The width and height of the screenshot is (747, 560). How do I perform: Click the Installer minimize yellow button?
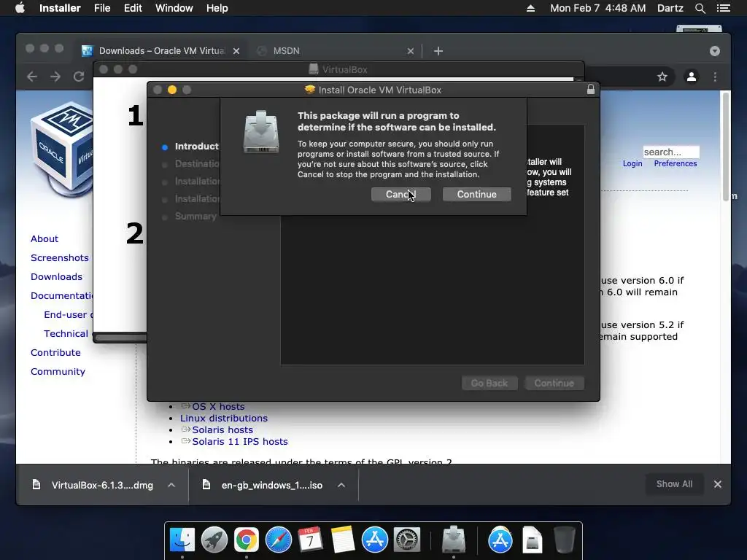pyautogui.click(x=172, y=90)
